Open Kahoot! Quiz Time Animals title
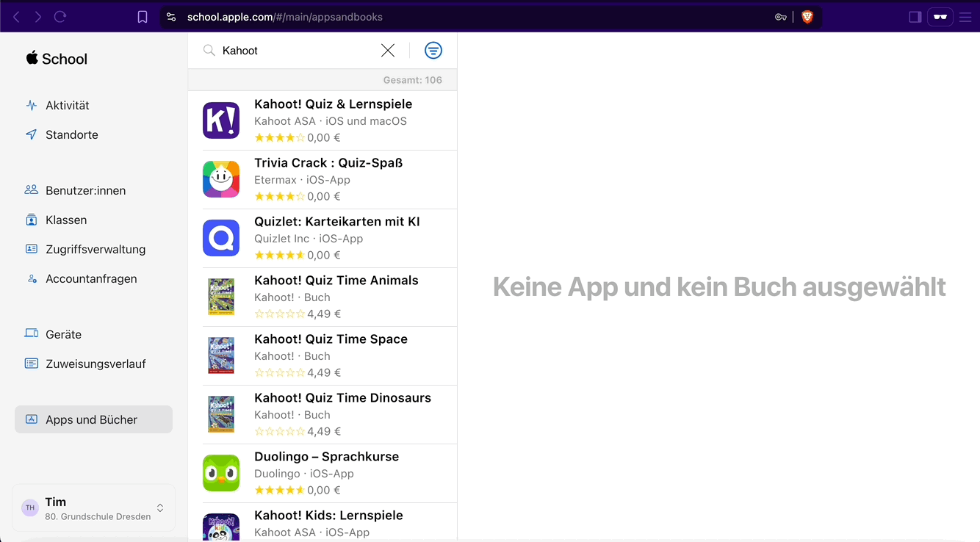 [336, 281]
